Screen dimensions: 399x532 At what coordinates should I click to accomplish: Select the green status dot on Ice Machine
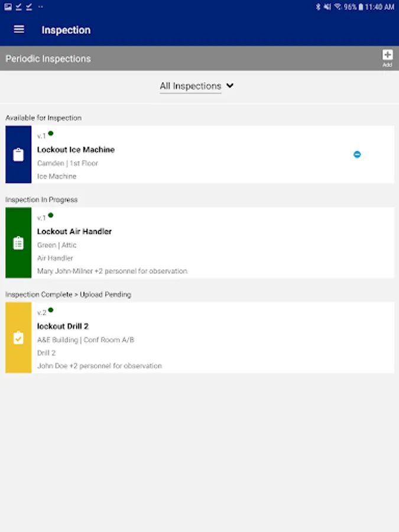point(51,134)
